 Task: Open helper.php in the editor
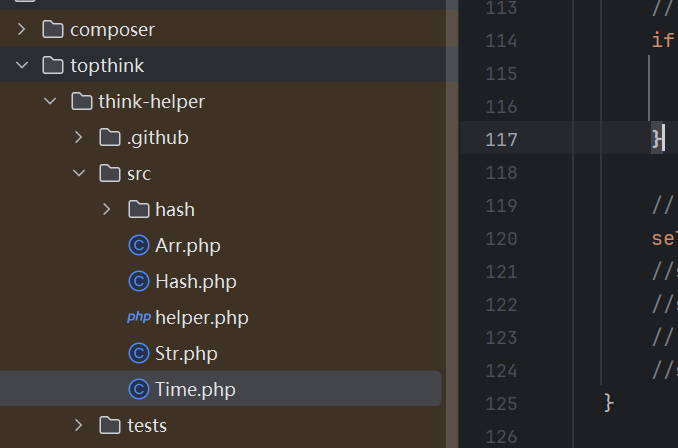point(201,318)
